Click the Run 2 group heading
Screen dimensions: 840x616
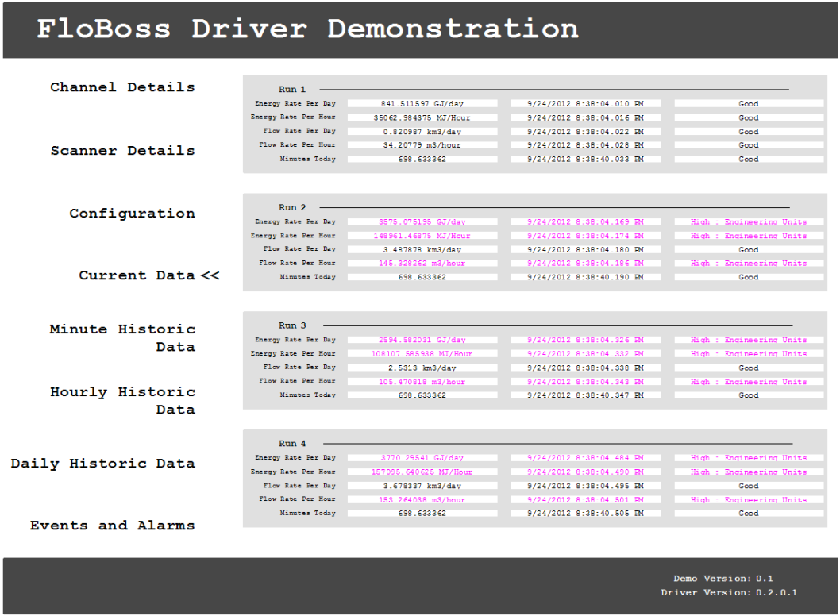[292, 207]
